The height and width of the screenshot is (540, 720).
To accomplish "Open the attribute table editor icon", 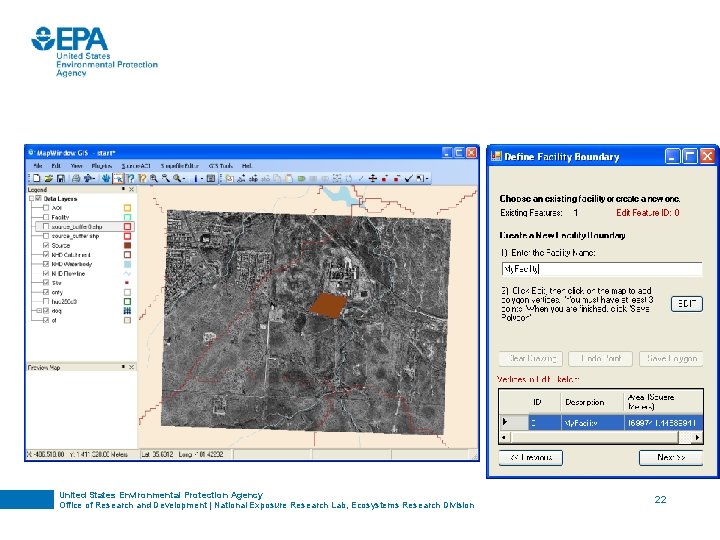I will pos(211,178).
